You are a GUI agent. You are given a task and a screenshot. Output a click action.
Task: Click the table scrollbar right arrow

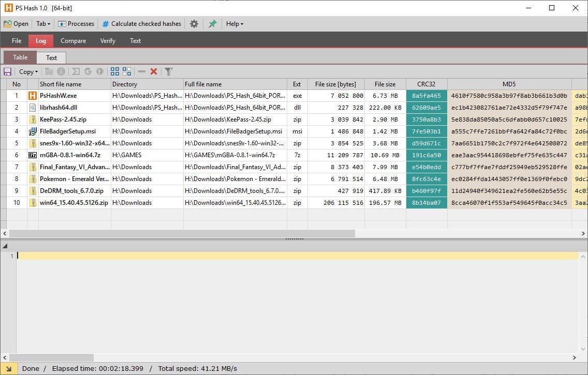pos(583,233)
